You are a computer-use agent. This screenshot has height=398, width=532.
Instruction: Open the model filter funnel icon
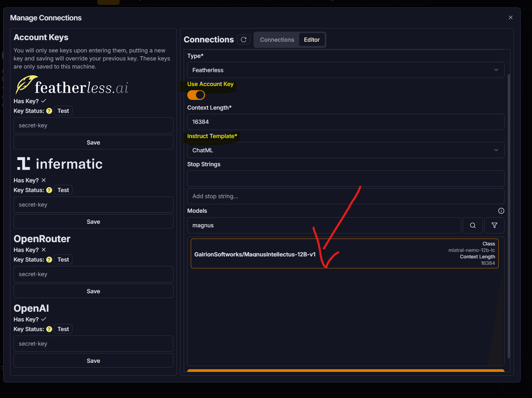point(494,225)
